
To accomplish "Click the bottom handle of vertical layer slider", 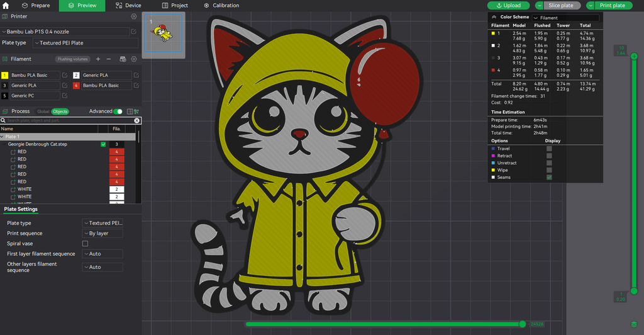I will click(634, 291).
